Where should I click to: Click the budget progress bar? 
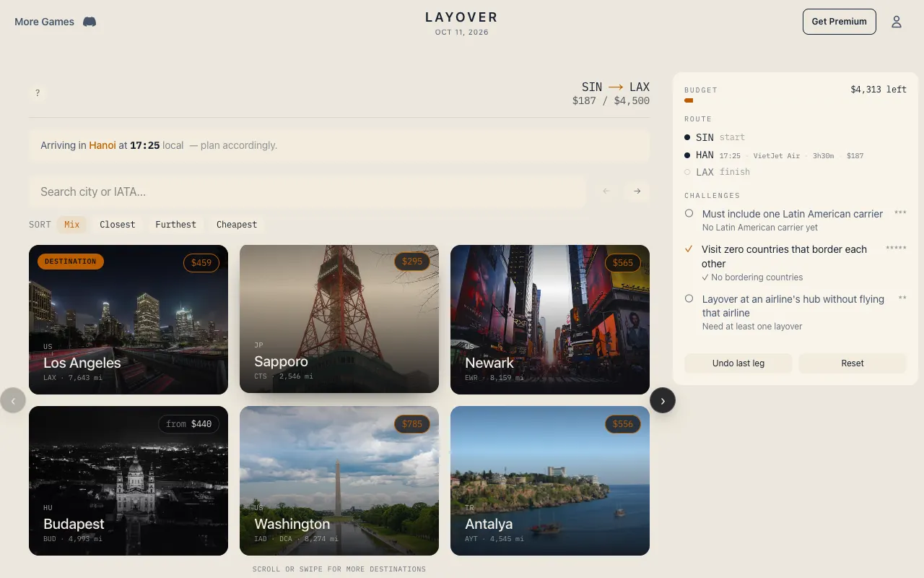[796, 100]
